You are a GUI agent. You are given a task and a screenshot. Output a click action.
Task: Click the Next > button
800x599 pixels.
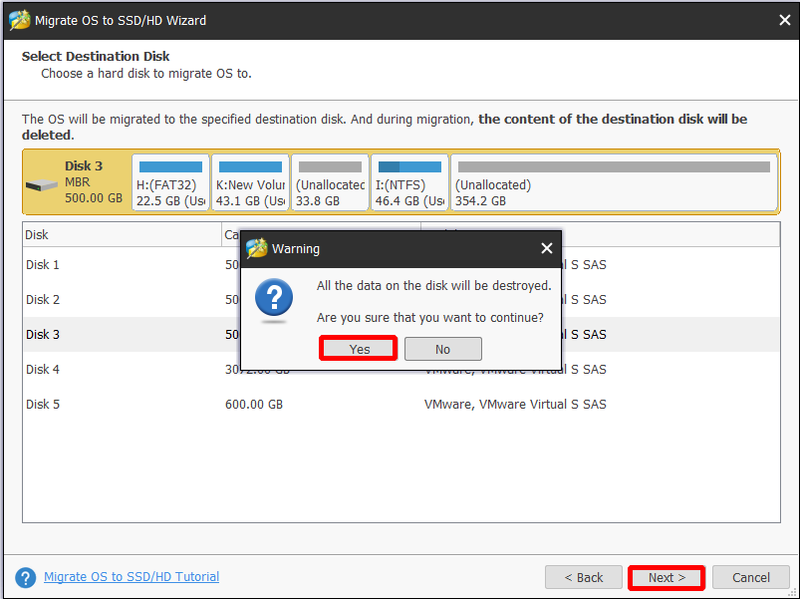(x=666, y=578)
